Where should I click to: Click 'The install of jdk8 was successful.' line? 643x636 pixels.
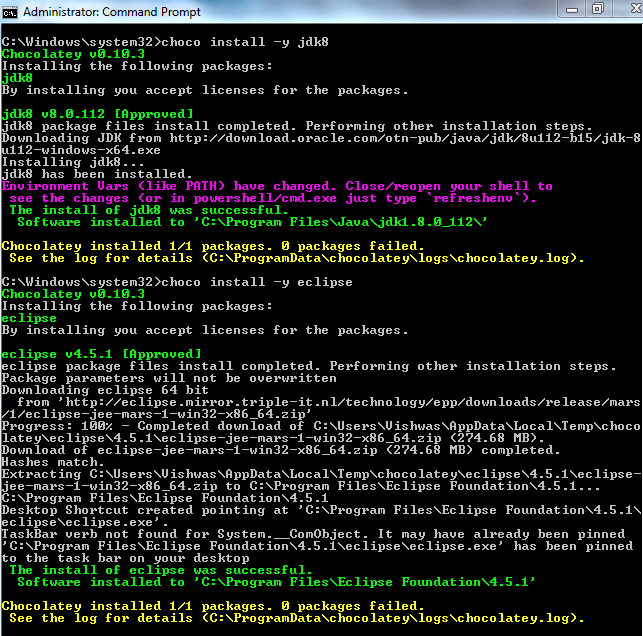(x=149, y=210)
